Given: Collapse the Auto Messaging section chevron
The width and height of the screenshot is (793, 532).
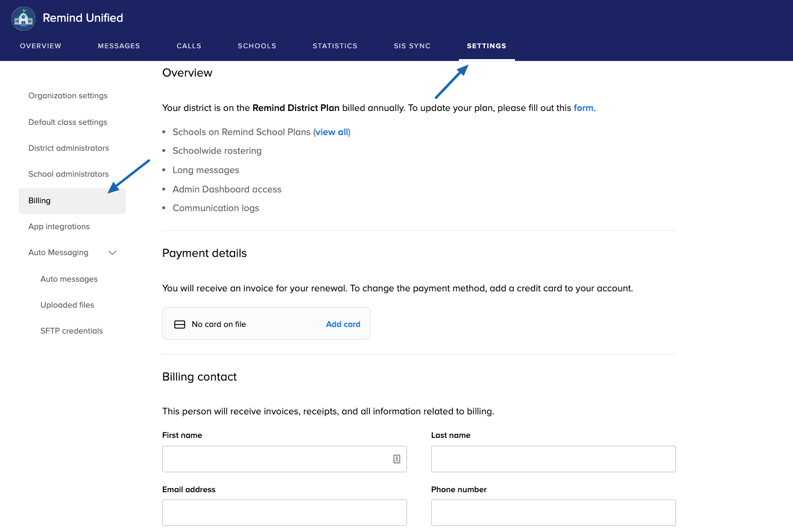Looking at the screenshot, I should pyautogui.click(x=112, y=253).
